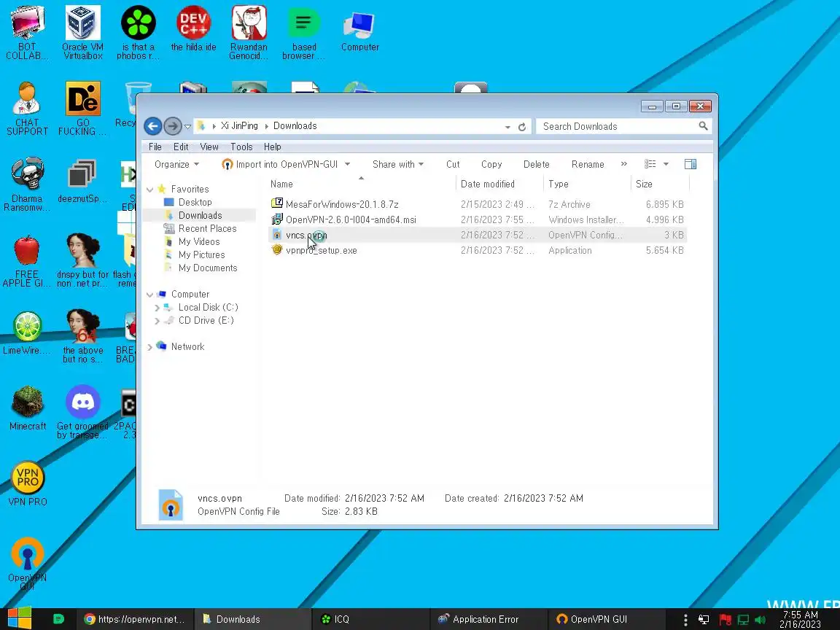Open the View menu
840x630 pixels.
point(209,147)
